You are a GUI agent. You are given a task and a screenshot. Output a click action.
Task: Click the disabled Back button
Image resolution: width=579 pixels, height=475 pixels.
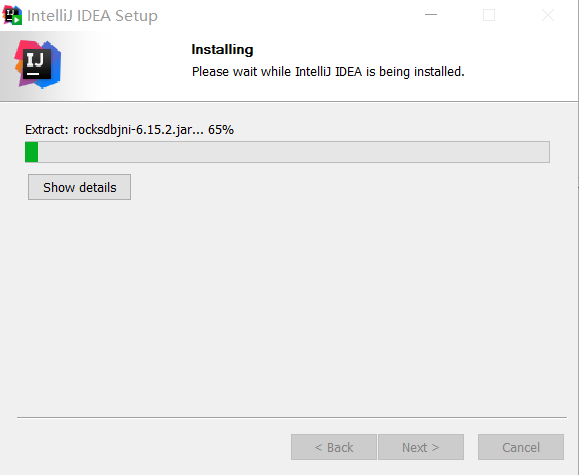pyautogui.click(x=334, y=447)
